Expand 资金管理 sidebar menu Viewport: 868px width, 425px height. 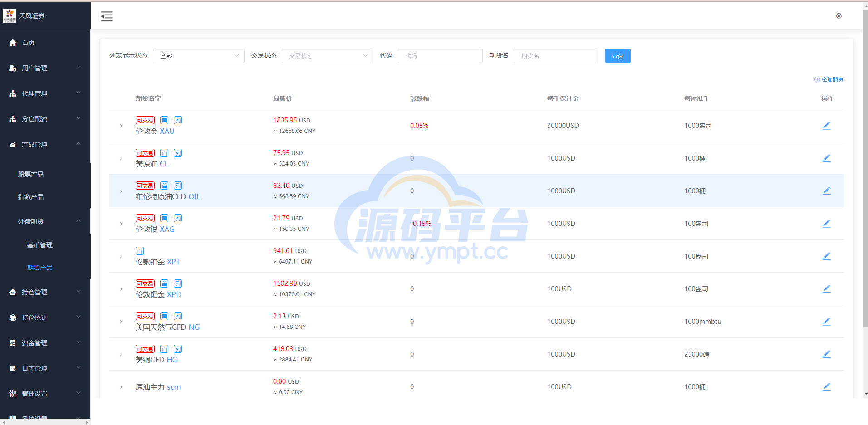45,343
